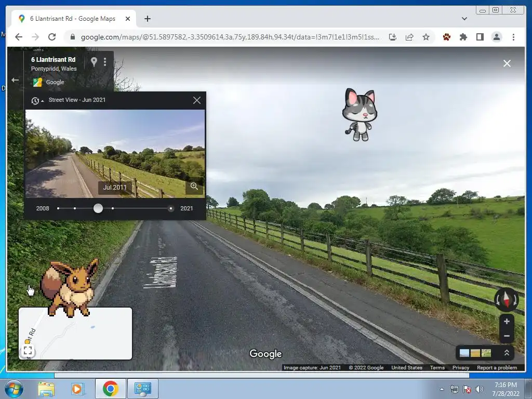This screenshot has height=399, width=532.
Task: Zoom in with the plus button
Action: 507,321
